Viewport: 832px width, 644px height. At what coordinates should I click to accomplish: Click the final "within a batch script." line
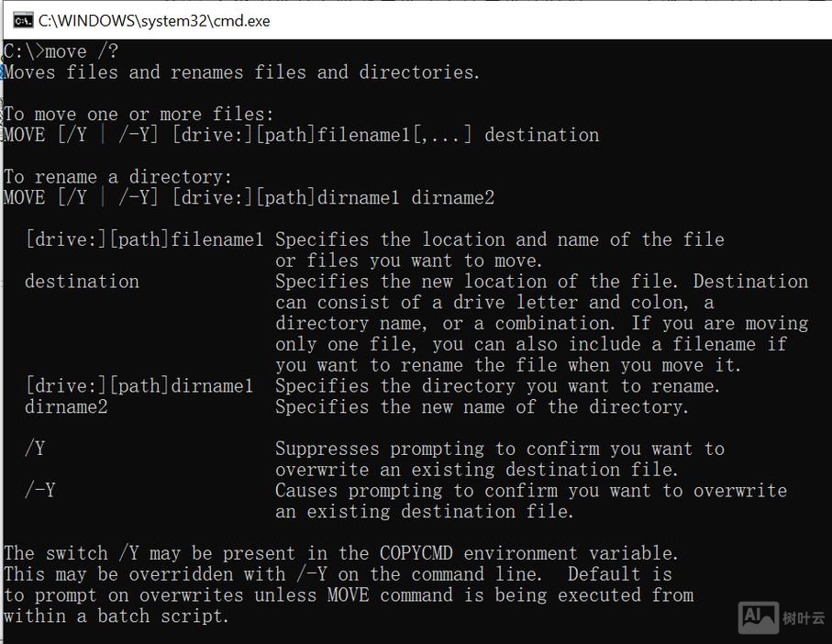pos(116,616)
